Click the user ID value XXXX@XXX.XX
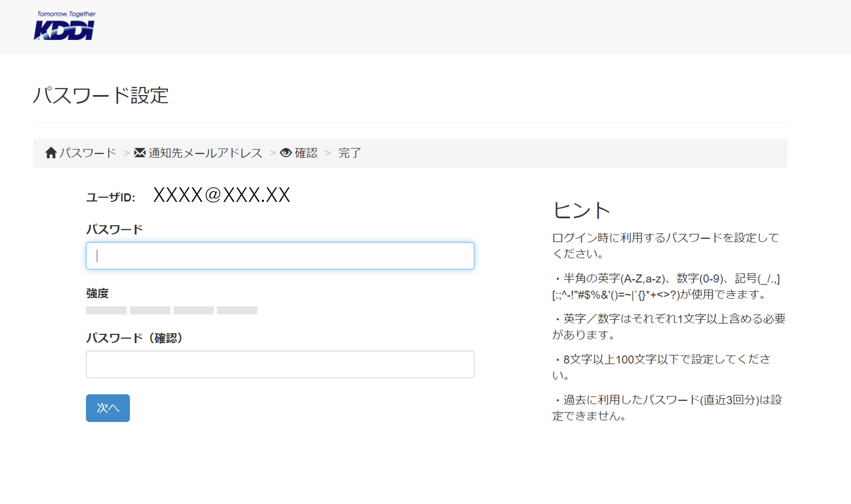This screenshot has height=504, width=851. tap(221, 195)
